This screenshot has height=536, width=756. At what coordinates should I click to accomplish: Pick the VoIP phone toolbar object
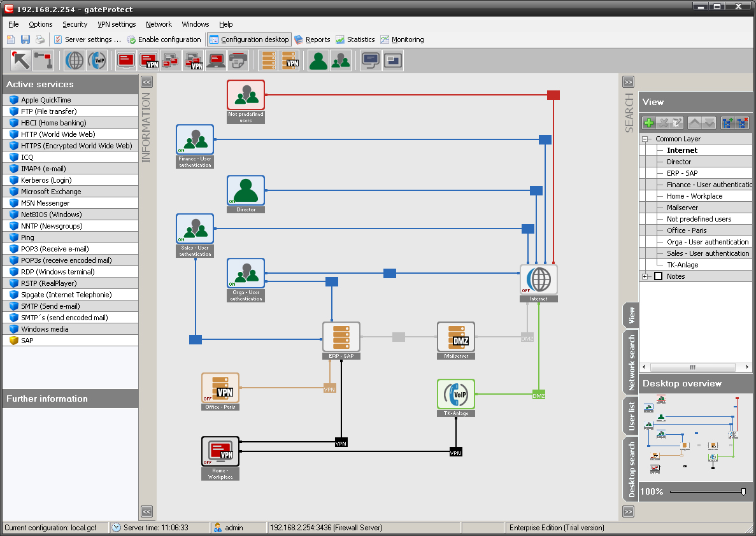97,60
